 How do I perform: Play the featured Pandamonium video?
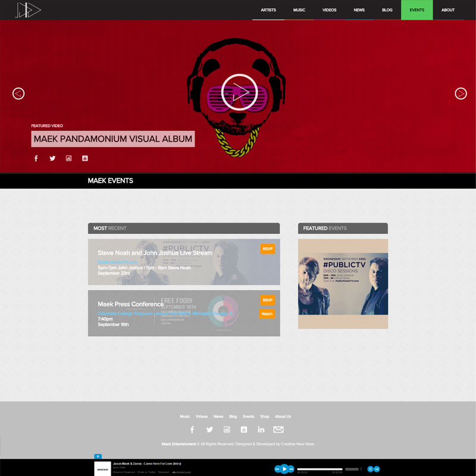coord(239,92)
